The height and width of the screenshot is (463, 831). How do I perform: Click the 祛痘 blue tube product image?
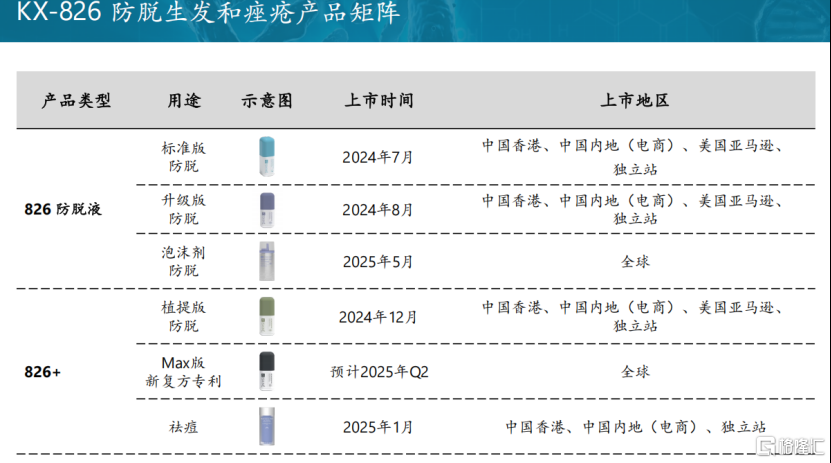267,426
